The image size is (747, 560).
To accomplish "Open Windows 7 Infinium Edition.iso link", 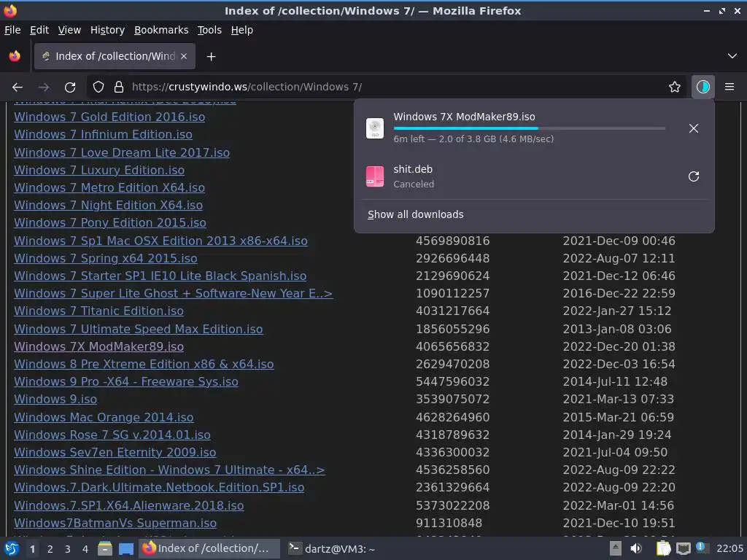I will (x=103, y=134).
